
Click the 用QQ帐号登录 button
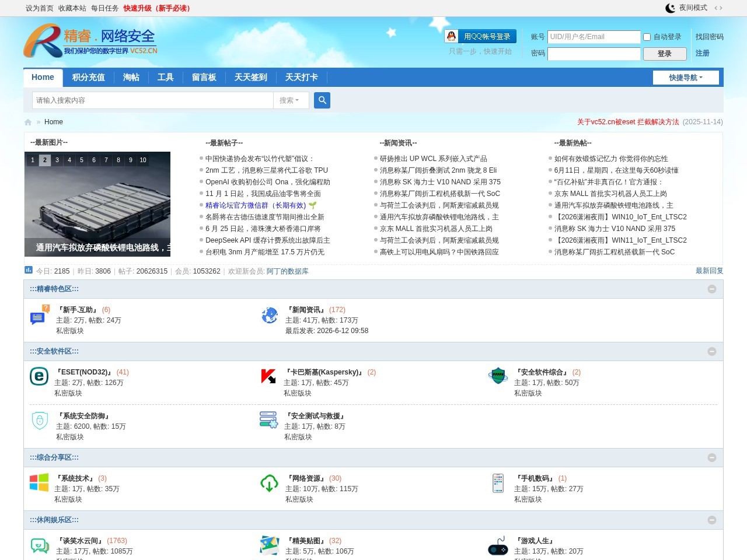click(x=480, y=36)
